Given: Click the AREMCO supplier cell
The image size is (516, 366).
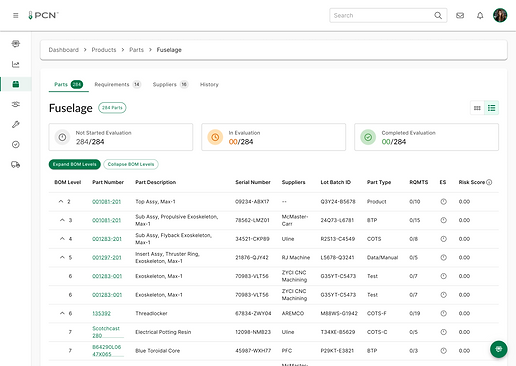Looking at the screenshot, I should point(293,314).
